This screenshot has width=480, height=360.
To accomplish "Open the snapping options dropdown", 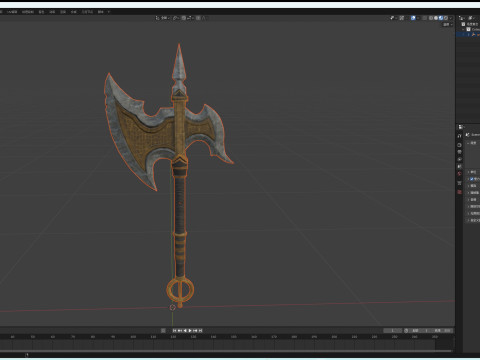I will click(x=190, y=18).
